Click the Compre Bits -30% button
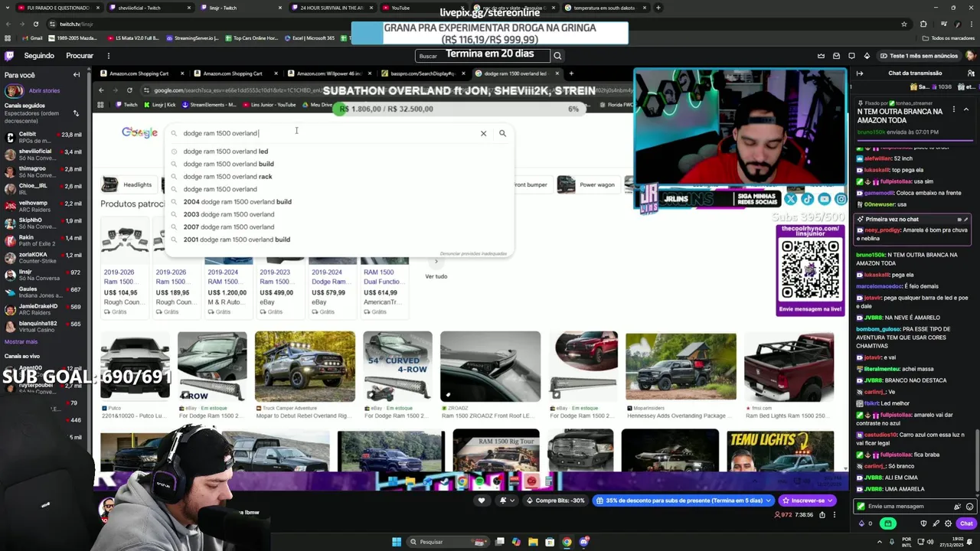 pos(555,500)
